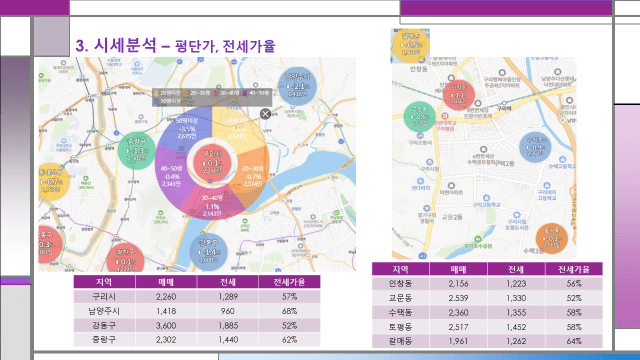Select the 매매 header in right table
The height and width of the screenshot is (360, 640).
458,269
